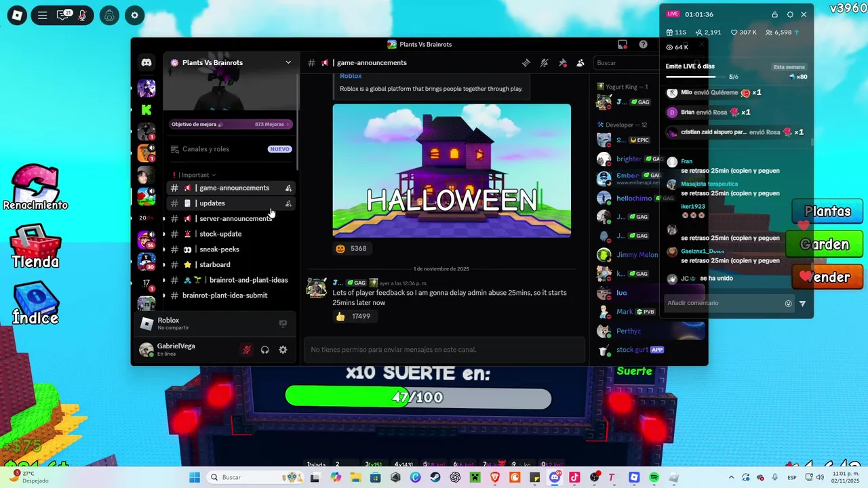Viewport: 868px width, 488px height.
Task: Open threads icon in channel header
Action: click(526, 62)
